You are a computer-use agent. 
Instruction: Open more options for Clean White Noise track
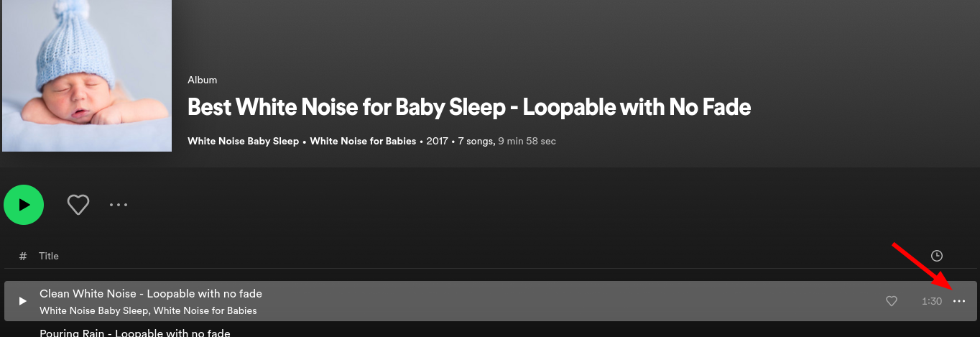click(x=959, y=301)
